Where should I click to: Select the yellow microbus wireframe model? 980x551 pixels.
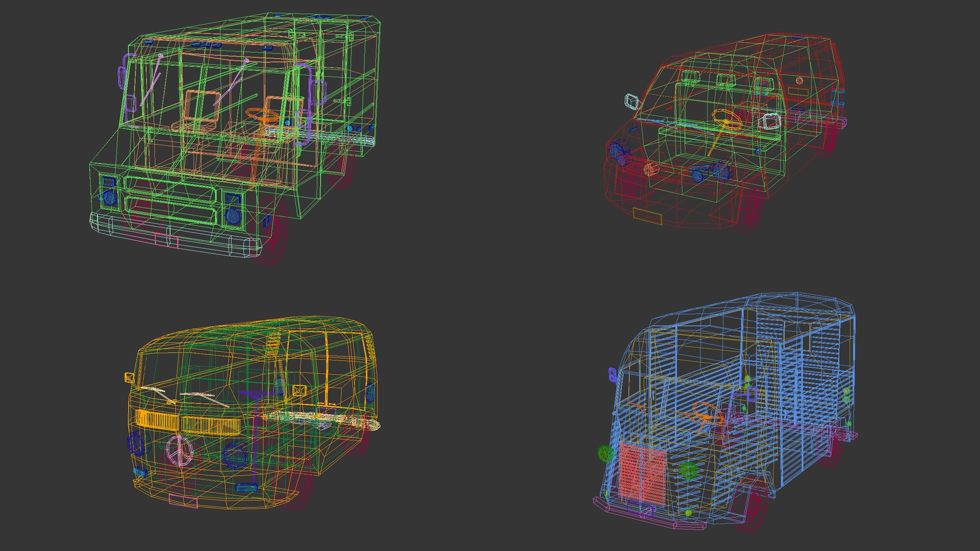[253, 413]
